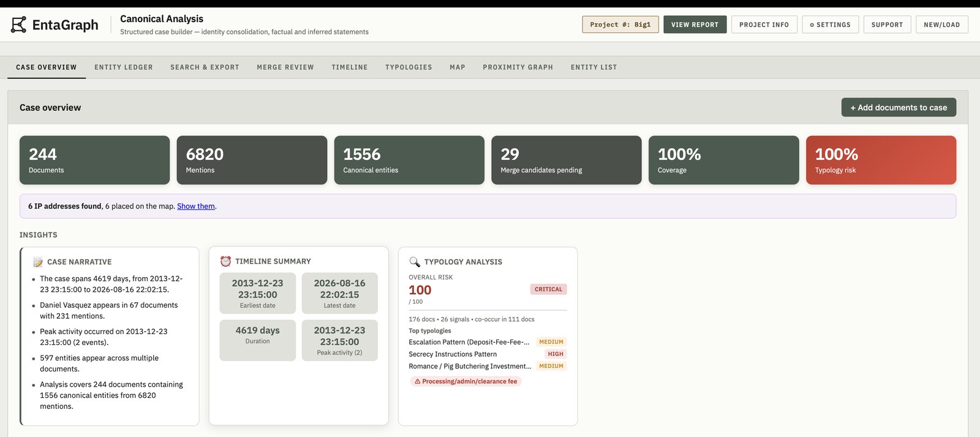980x437 pixels.
Task: Click the Top typologies label
Action: [430, 331]
